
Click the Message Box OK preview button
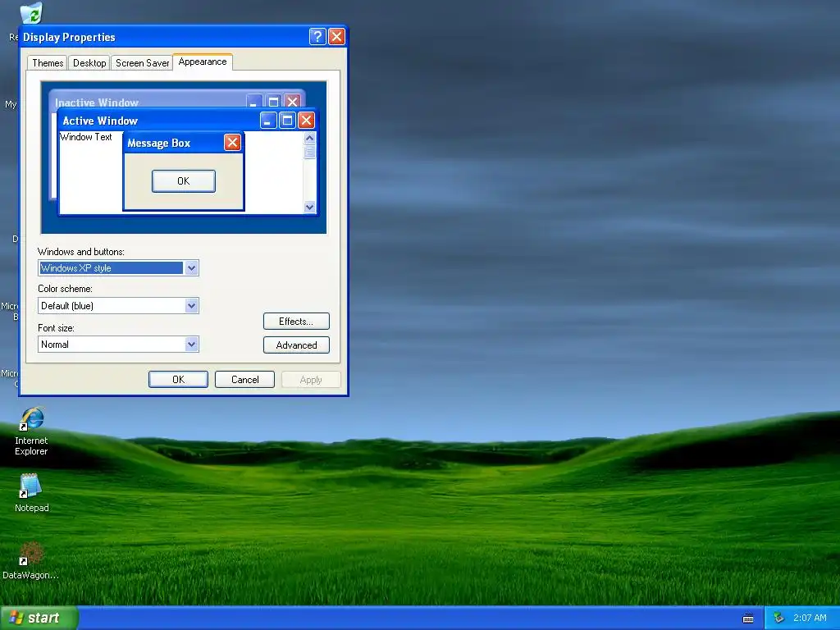(183, 181)
